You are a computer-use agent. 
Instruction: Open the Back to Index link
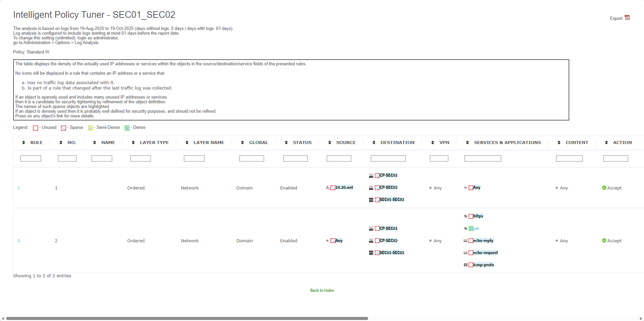point(322,290)
